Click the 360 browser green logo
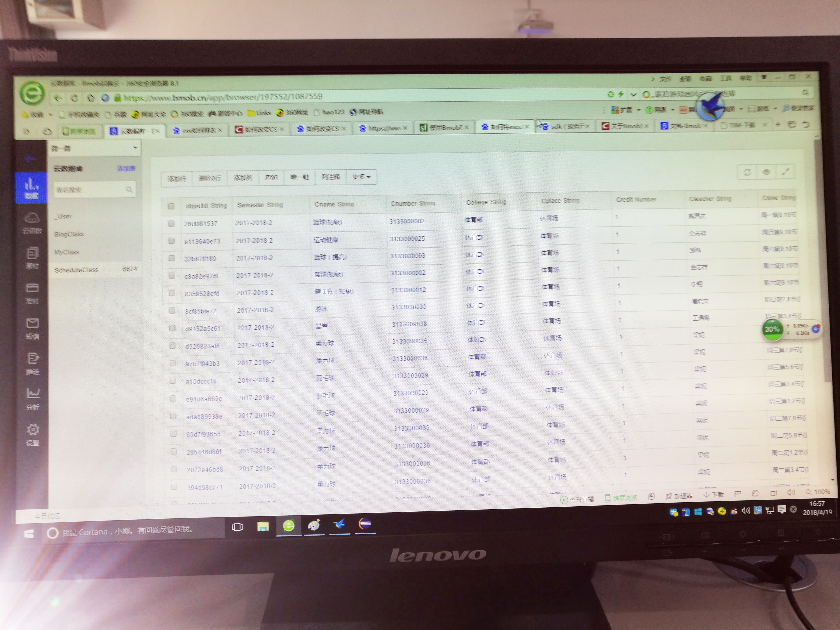Image resolution: width=840 pixels, height=630 pixels. [32, 93]
